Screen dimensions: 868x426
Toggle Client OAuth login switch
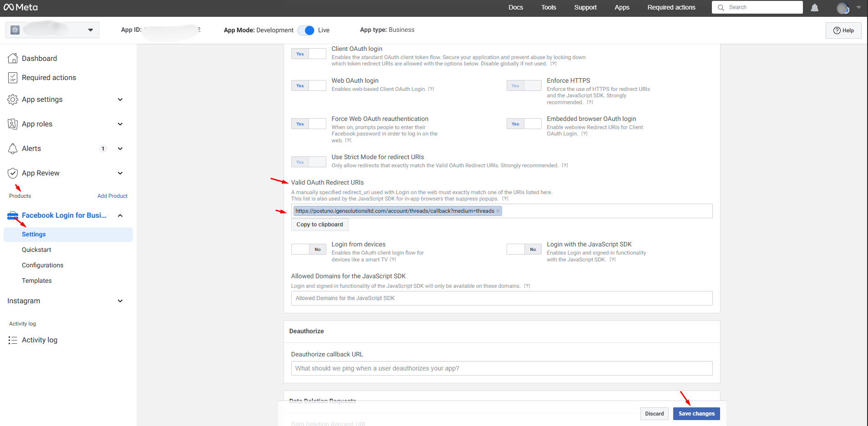309,54
